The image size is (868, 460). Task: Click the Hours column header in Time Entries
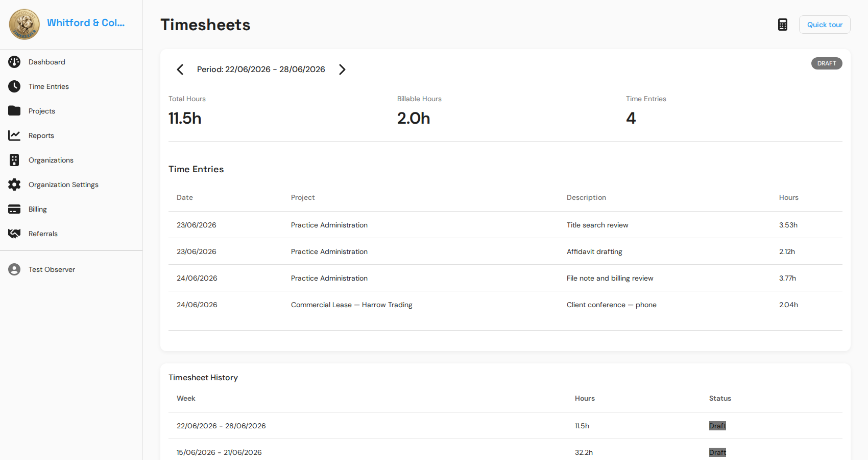(x=789, y=197)
